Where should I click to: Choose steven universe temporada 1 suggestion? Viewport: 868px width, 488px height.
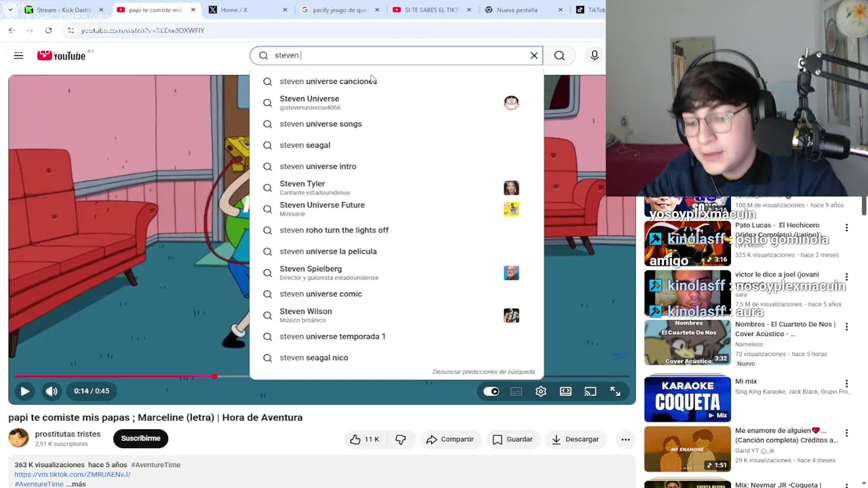pyautogui.click(x=397, y=336)
